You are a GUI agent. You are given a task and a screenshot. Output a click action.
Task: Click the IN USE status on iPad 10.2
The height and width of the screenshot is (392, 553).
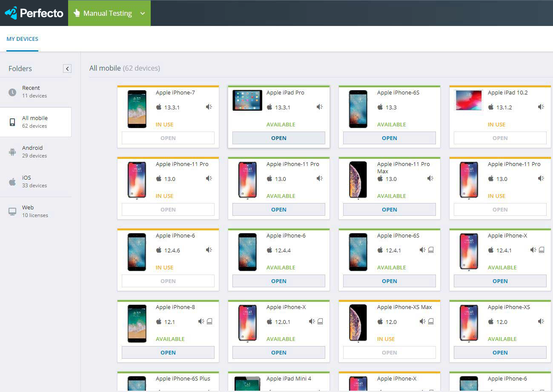(496, 125)
